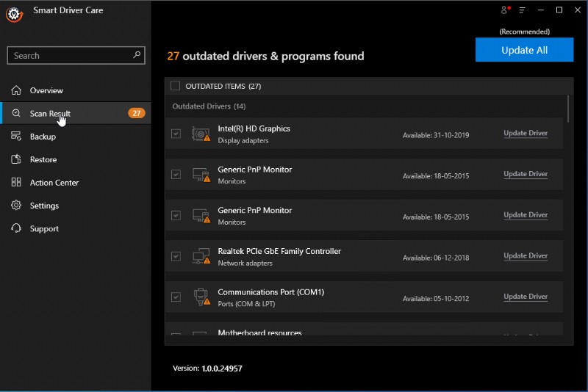Select Restore in the sidebar
The image size is (588, 392).
point(43,159)
